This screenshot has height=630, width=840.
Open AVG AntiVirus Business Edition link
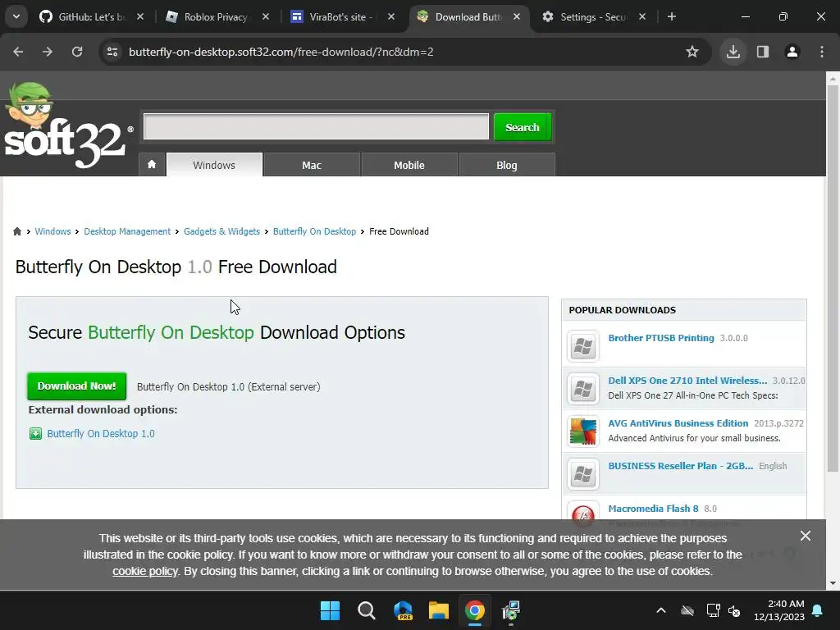[x=678, y=423]
